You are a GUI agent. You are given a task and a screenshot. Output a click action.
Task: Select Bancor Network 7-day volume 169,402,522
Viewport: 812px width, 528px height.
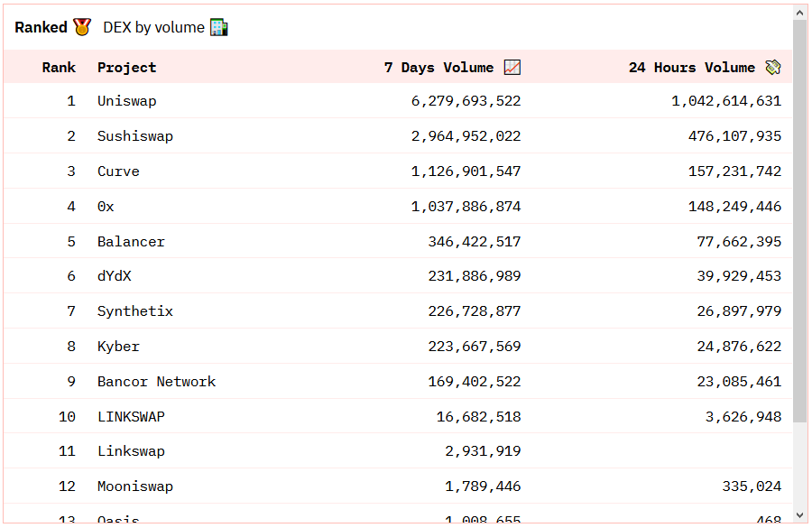point(475,382)
